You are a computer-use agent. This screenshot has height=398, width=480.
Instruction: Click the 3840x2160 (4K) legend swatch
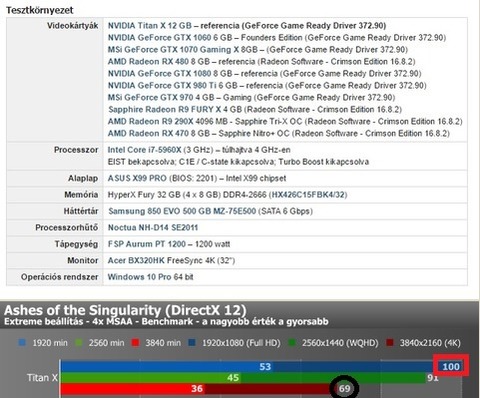[x=389, y=343]
